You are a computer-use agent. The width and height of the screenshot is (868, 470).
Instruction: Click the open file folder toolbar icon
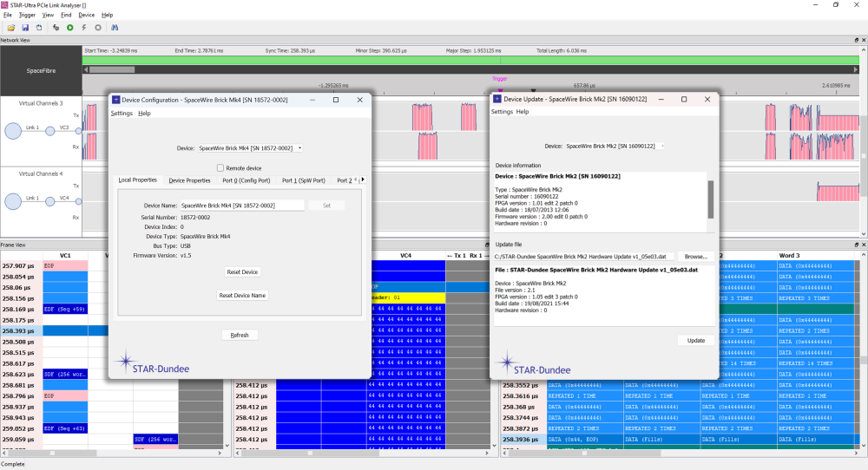pos(11,28)
